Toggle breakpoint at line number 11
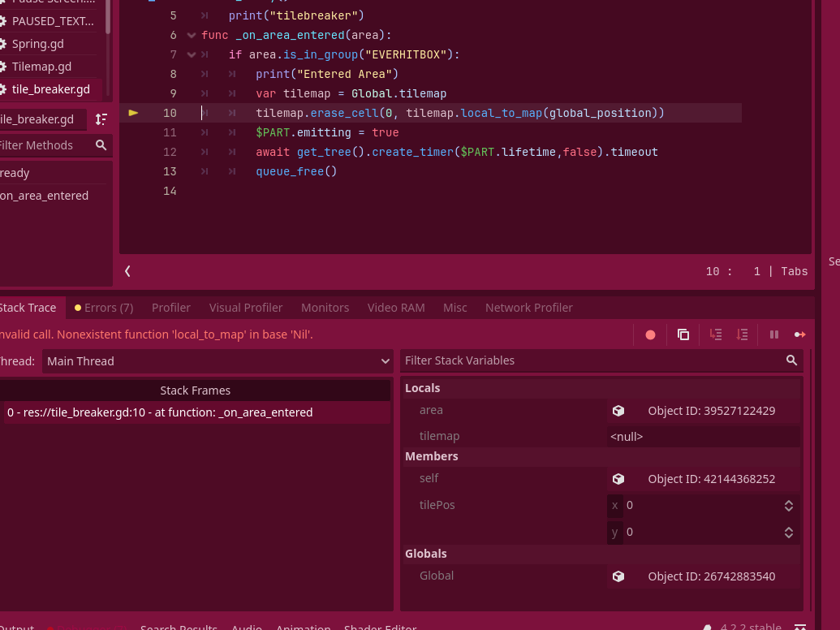Viewport: 840px width, 630px height. point(170,132)
